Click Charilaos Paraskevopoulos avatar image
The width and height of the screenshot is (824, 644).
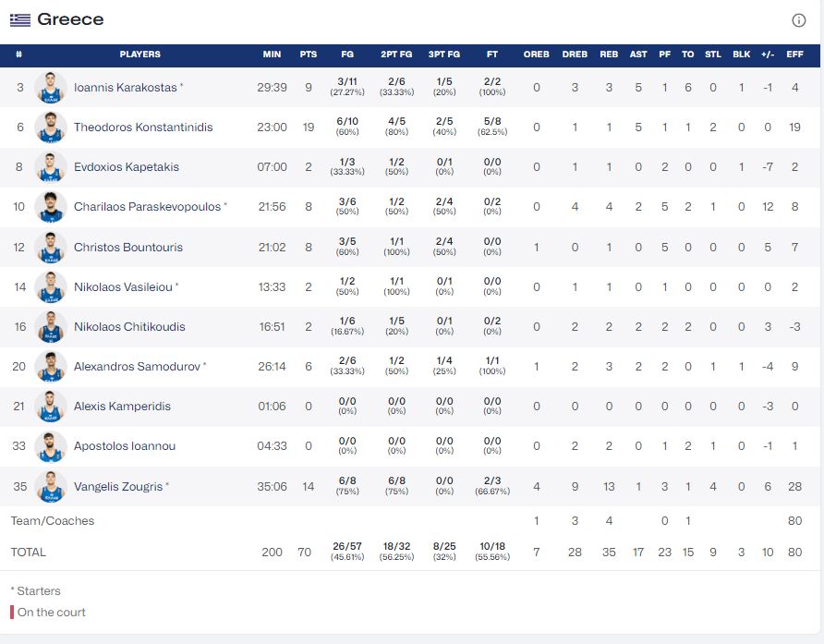[x=51, y=207]
